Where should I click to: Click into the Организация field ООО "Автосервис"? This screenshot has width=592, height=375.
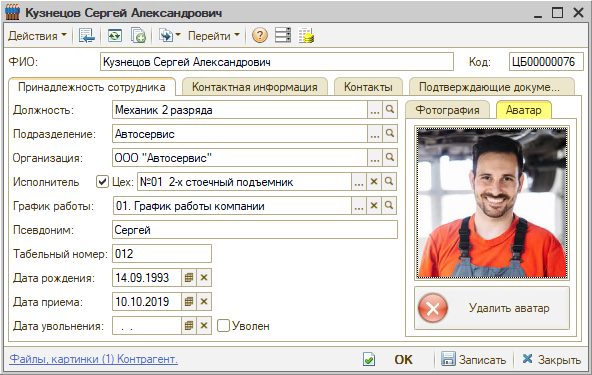(x=240, y=158)
